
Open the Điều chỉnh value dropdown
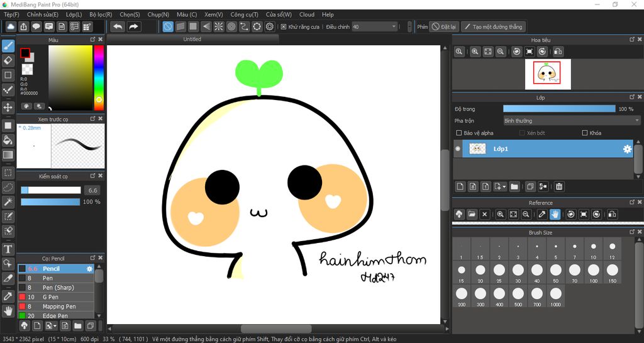tap(394, 26)
